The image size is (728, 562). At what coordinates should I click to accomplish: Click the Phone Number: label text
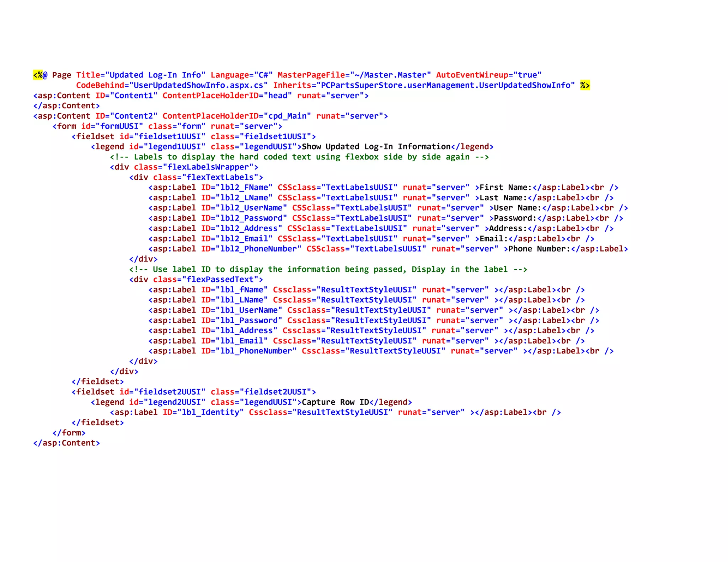(x=539, y=249)
